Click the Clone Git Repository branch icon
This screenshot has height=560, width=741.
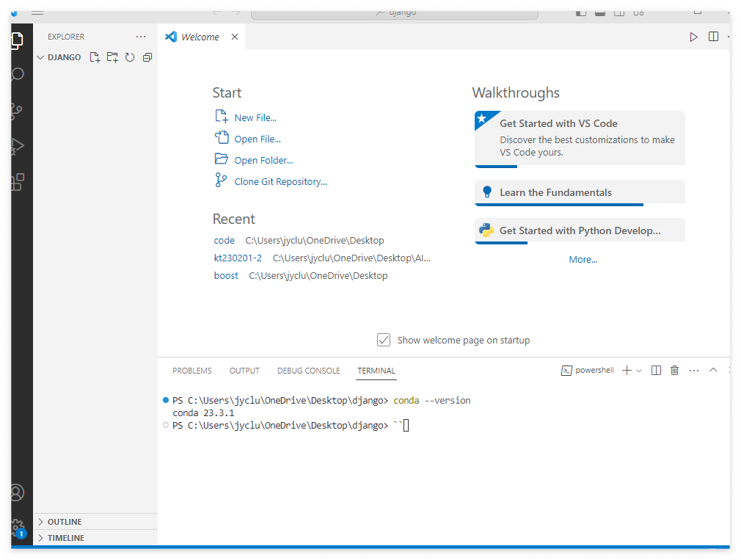coord(221,180)
